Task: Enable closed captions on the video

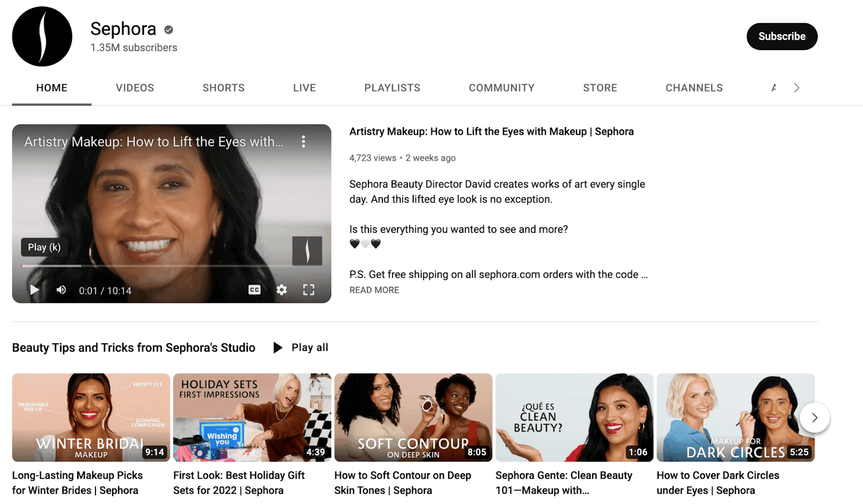Action: 254,290
